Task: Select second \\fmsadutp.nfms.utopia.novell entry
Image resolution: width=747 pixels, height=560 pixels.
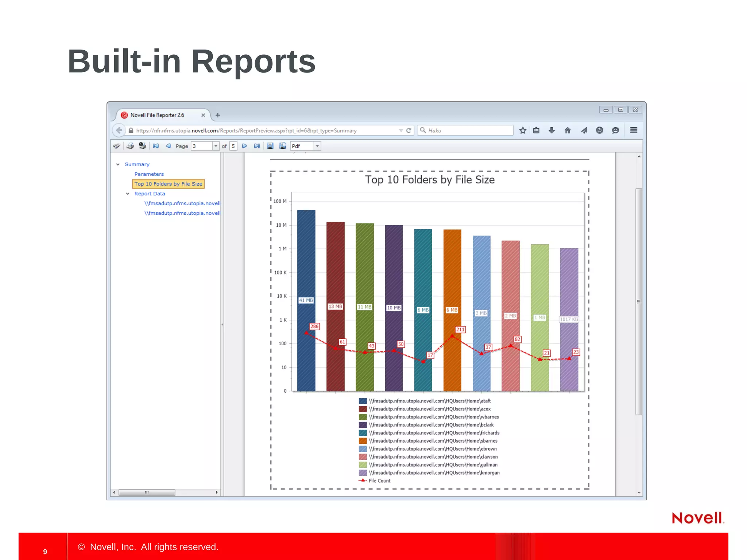Action: click(182, 213)
